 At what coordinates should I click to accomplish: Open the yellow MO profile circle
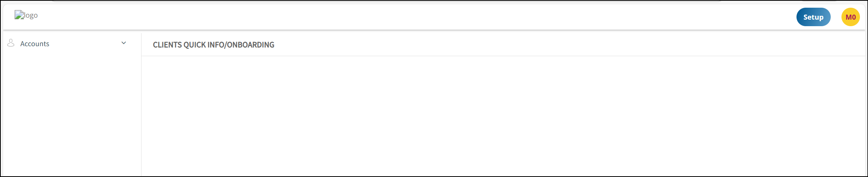point(850,17)
